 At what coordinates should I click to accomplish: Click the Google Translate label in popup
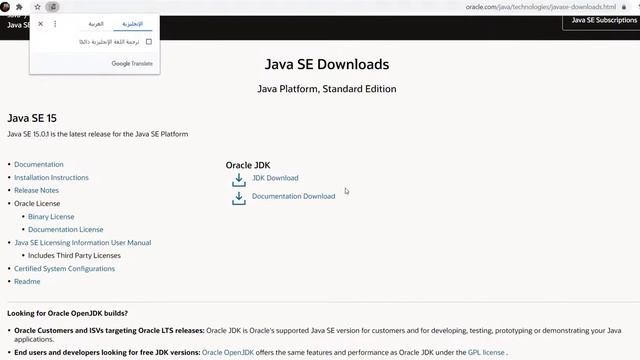[x=132, y=64]
